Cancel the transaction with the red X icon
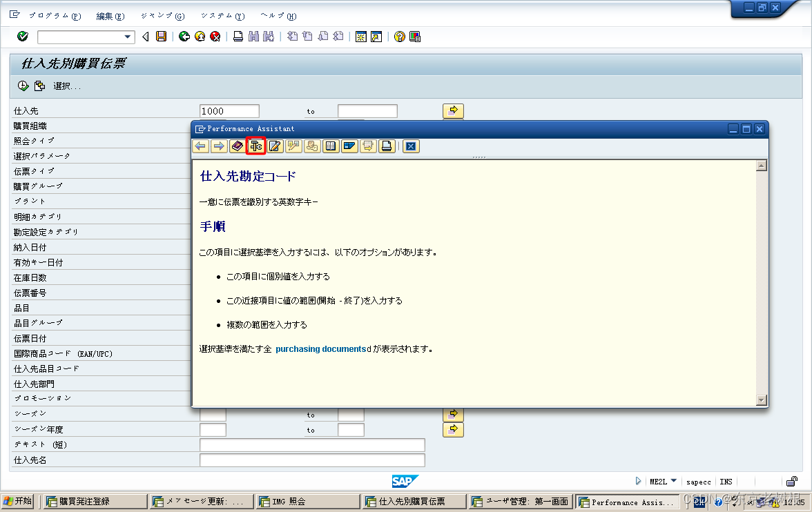This screenshot has height=512, width=812. point(215,37)
